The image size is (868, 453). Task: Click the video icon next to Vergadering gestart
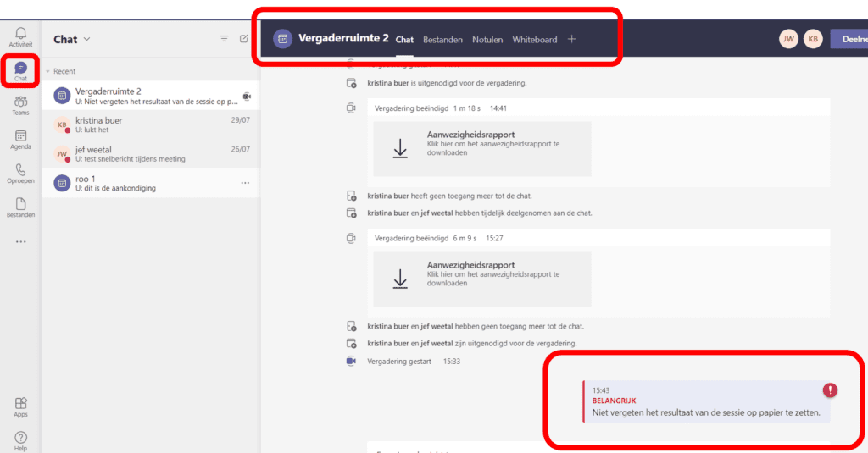[351, 362]
